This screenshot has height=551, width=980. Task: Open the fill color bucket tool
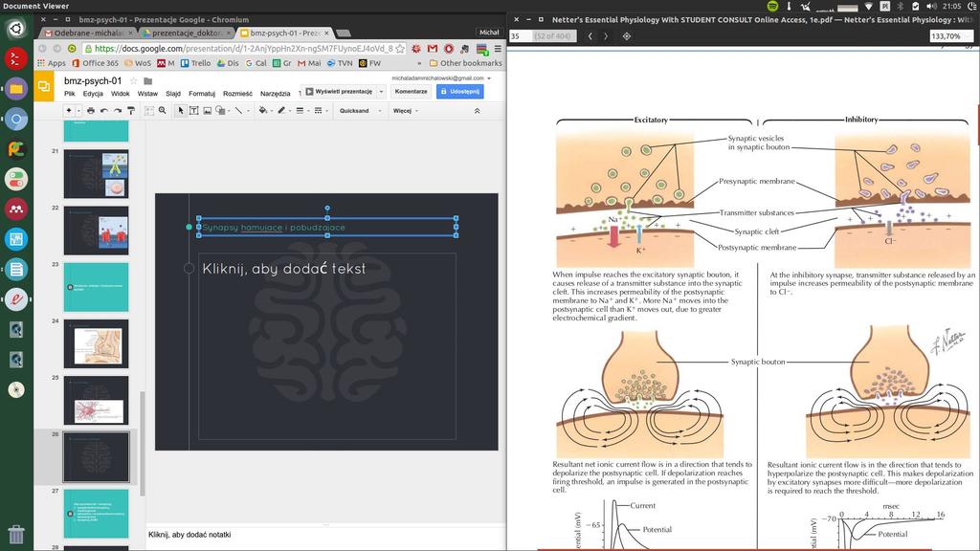263,111
